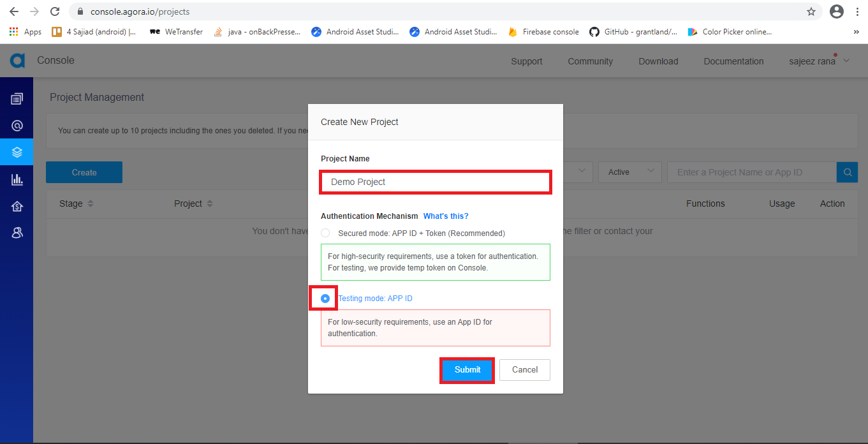Select Secured mode: APP ID + Token
Image resolution: width=868 pixels, height=444 pixels.
(x=325, y=233)
